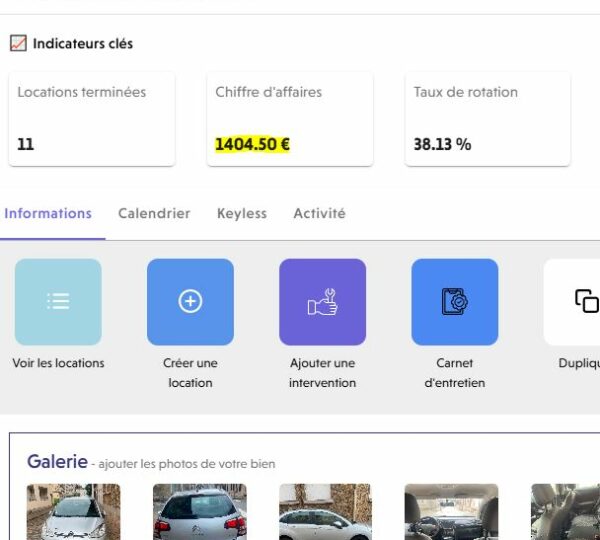
Task: Click the Indicateurs clés chart icon
Action: 18,44
